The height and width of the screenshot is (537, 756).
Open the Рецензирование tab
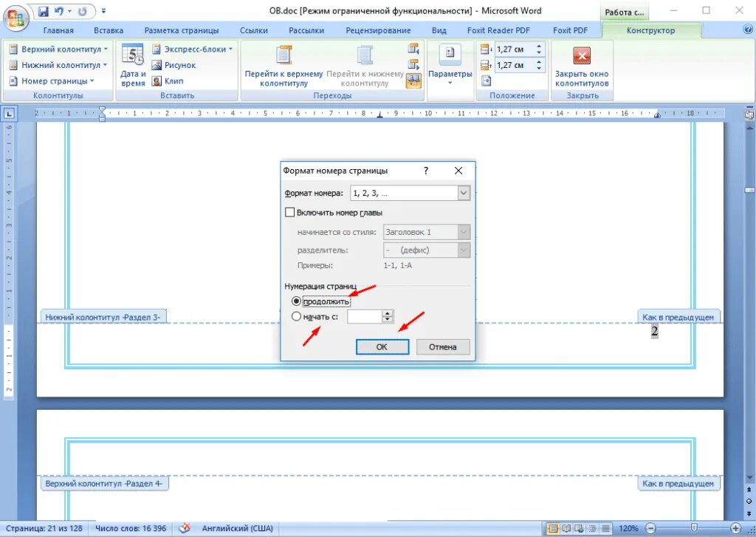[378, 30]
